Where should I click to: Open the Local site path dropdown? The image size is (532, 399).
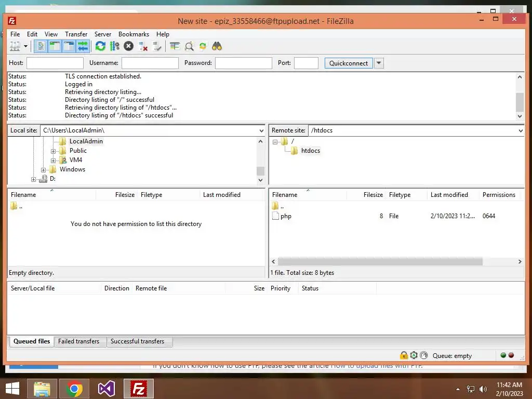261,130
